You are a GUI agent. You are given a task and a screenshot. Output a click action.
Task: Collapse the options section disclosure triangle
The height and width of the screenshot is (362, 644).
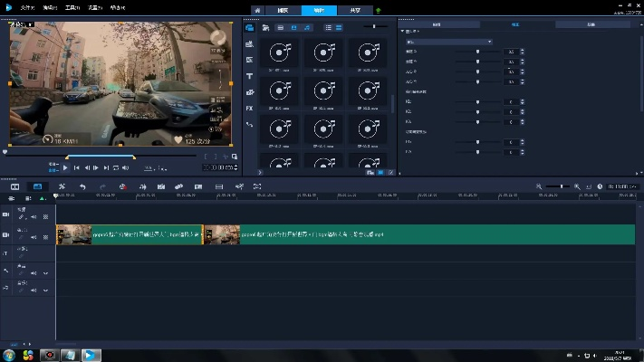[402, 33]
